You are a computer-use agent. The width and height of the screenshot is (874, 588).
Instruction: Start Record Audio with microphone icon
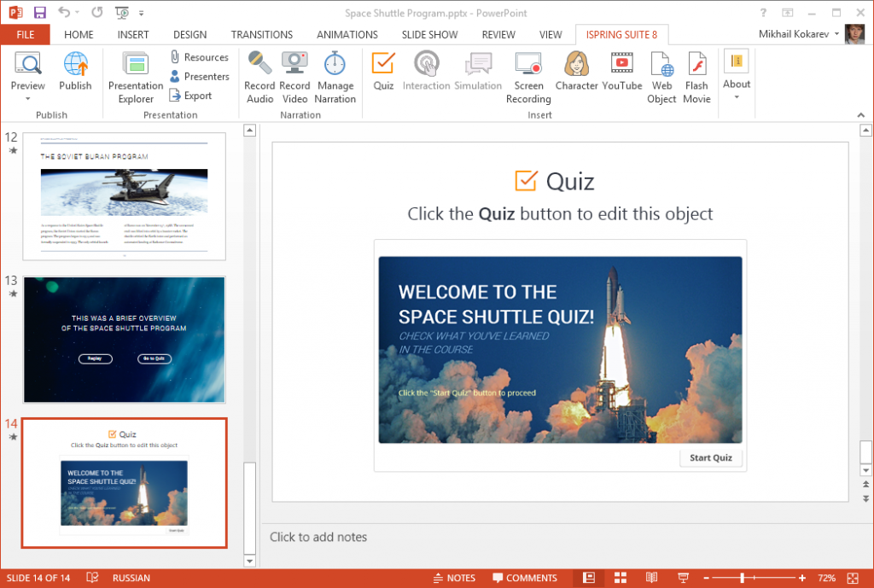(x=259, y=78)
